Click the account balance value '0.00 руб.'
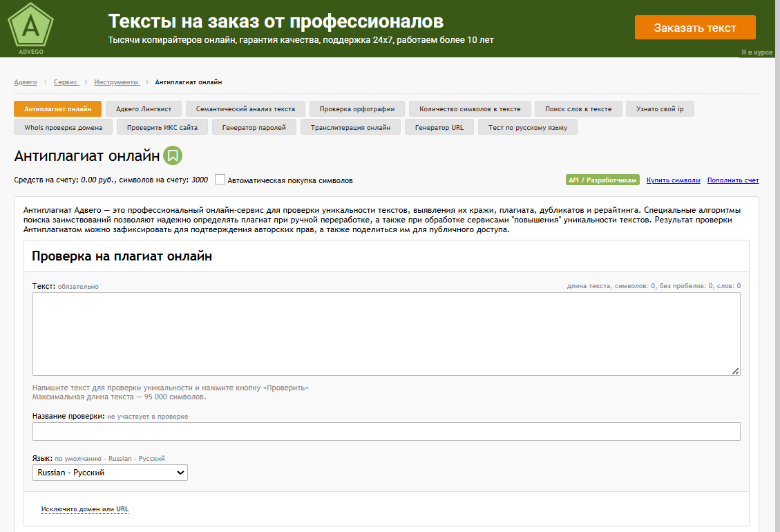 pos(98,180)
